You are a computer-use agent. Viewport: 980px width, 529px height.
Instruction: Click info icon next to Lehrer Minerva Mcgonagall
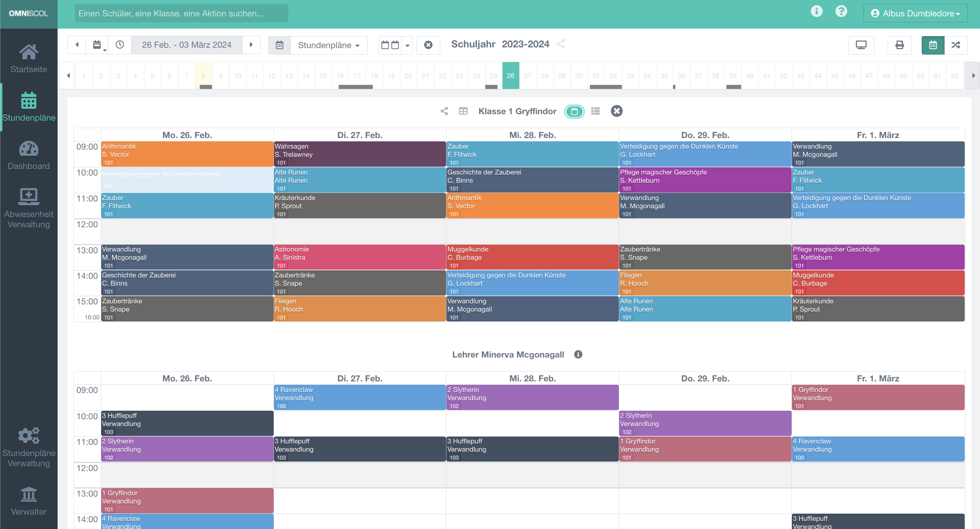click(578, 354)
